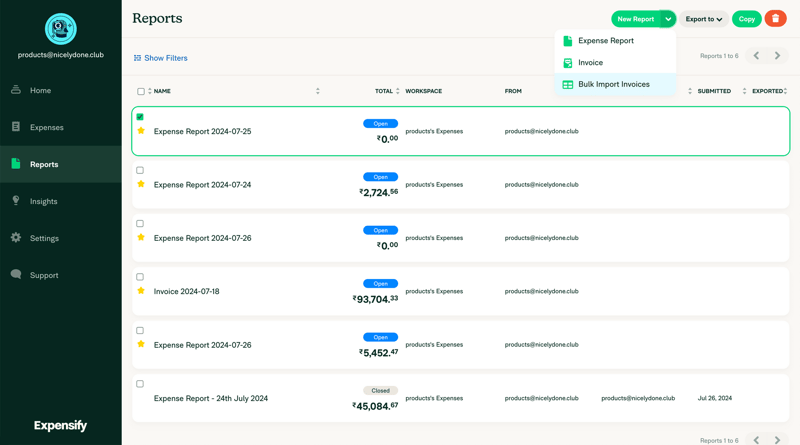
Task: Click the New Report button
Action: (x=636, y=19)
